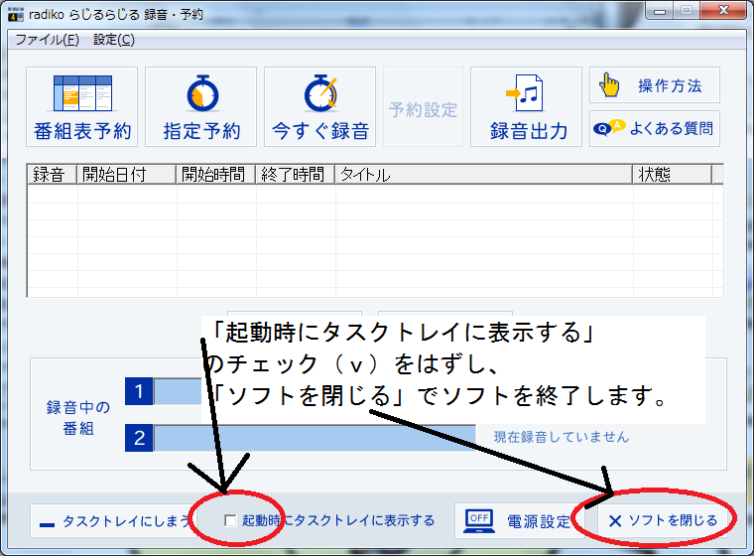Select recording slot number 1

pos(139,391)
